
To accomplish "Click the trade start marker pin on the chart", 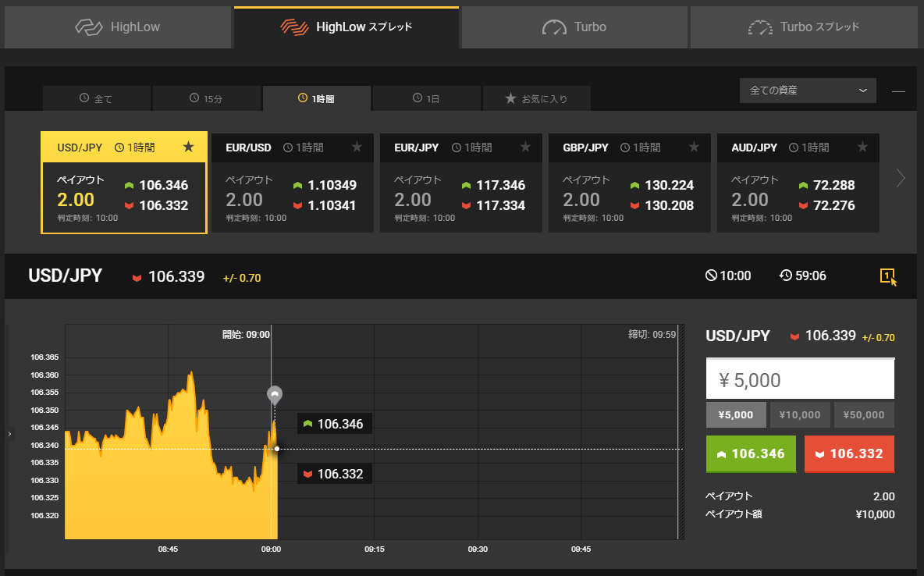I will coord(274,394).
